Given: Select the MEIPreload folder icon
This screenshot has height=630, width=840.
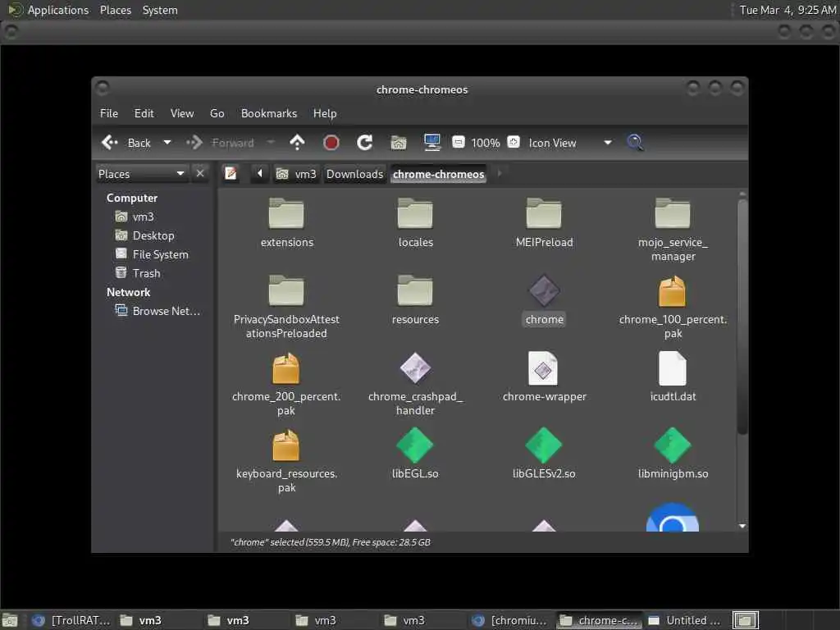Looking at the screenshot, I should pos(544,214).
